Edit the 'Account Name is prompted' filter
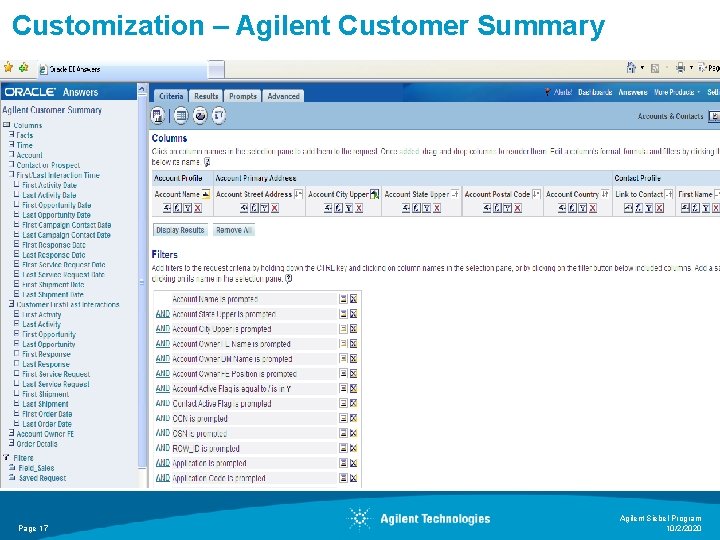Image resolution: width=720 pixels, height=540 pixels. pos(343,299)
